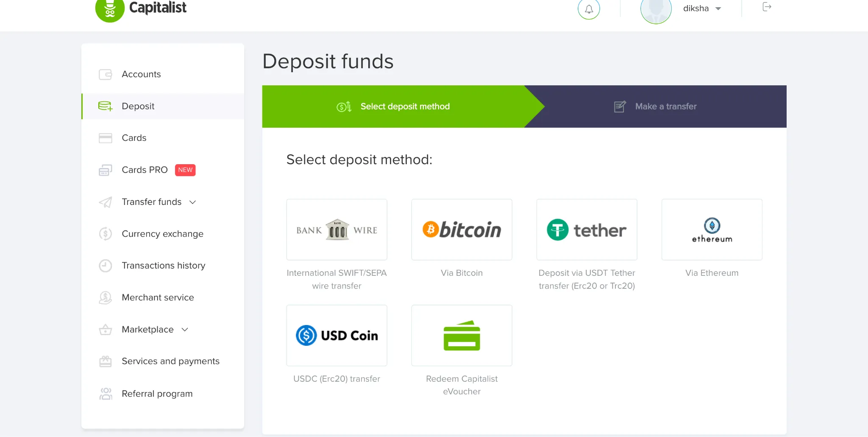This screenshot has height=437, width=868.
Task: Select the Bitcoin deposit method tile
Action: coord(462,230)
